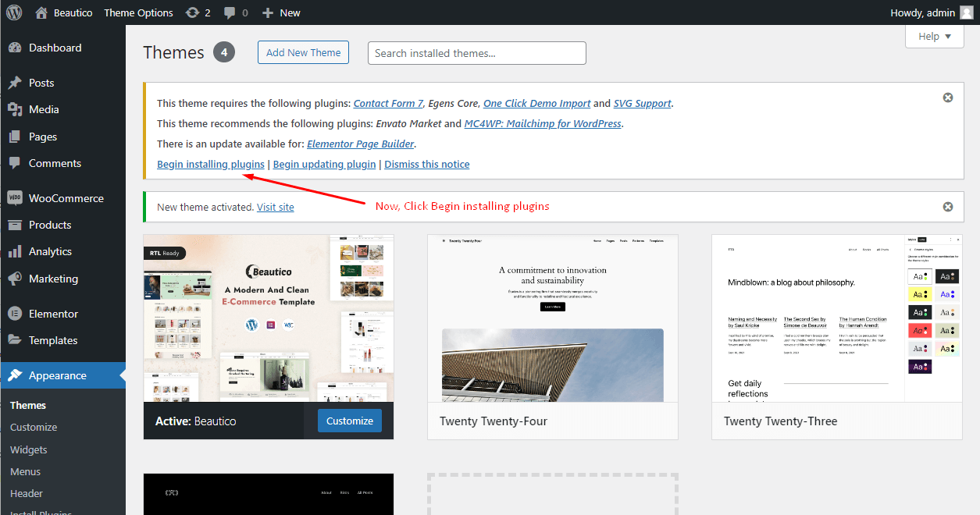The height and width of the screenshot is (515, 980).
Task: Select Themes submenu item
Action: pos(28,405)
